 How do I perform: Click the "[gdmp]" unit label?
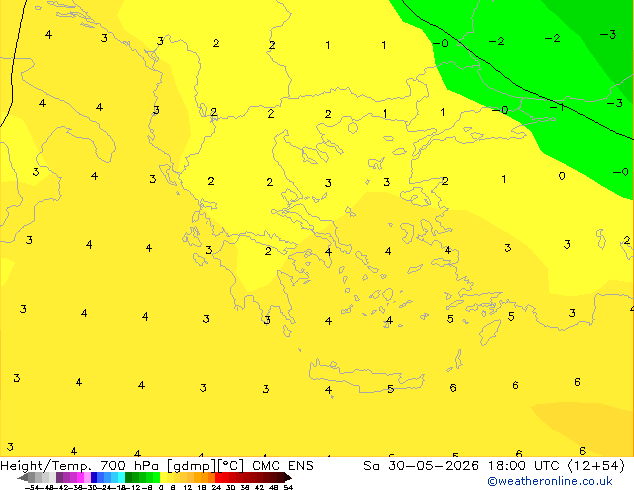click(192, 466)
